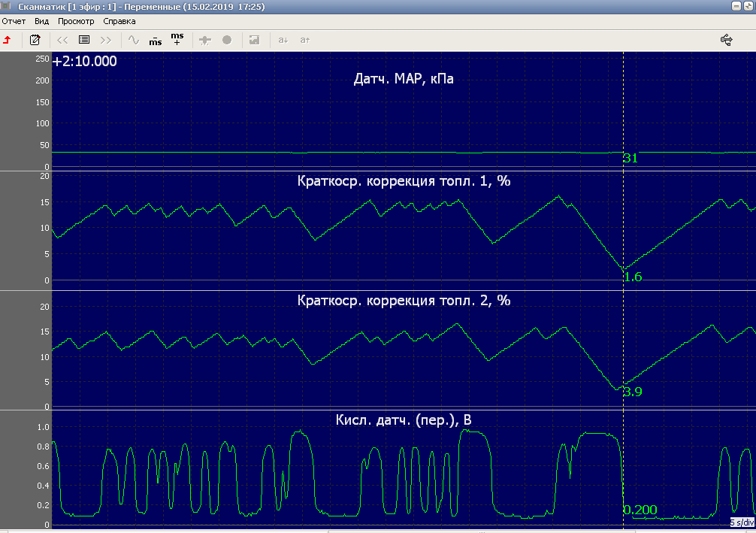The image size is (756, 533).
Task: Click the a-down arrow toolbar icon
Action: (x=283, y=40)
